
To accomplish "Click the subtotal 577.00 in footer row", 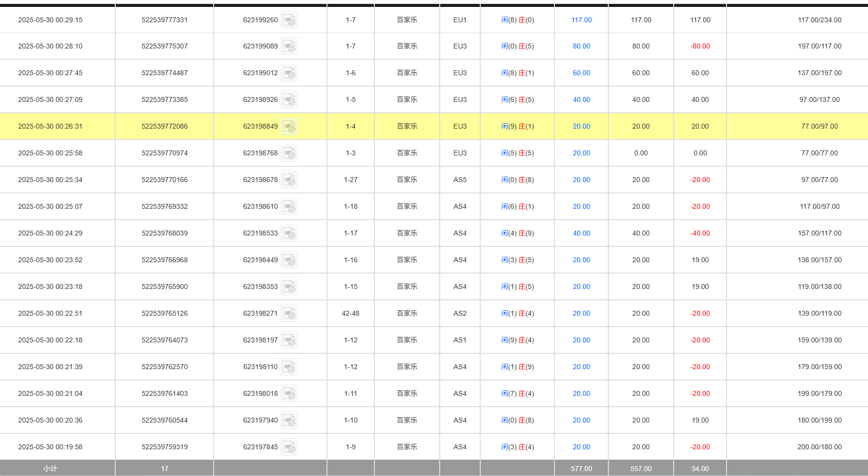I will [581, 469].
